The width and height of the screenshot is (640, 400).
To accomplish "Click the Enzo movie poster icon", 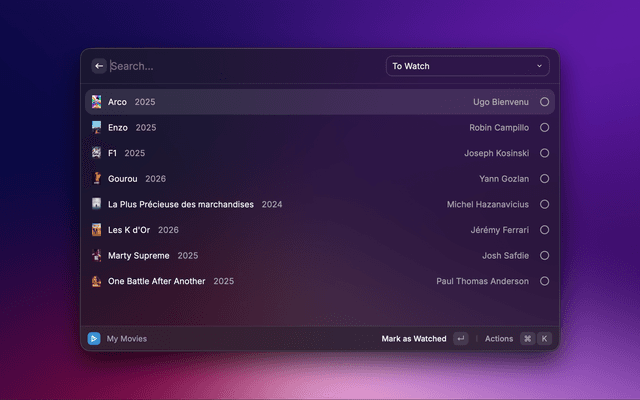I will (97, 128).
